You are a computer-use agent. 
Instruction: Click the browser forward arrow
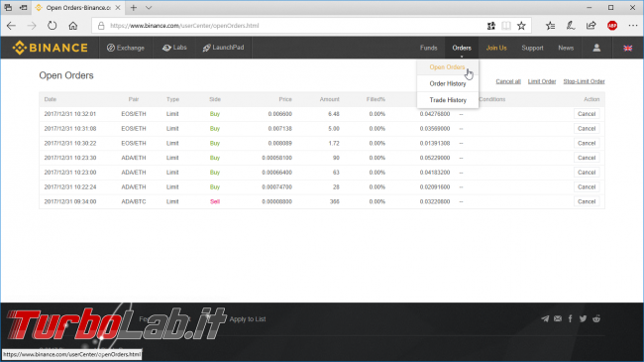tap(32, 26)
